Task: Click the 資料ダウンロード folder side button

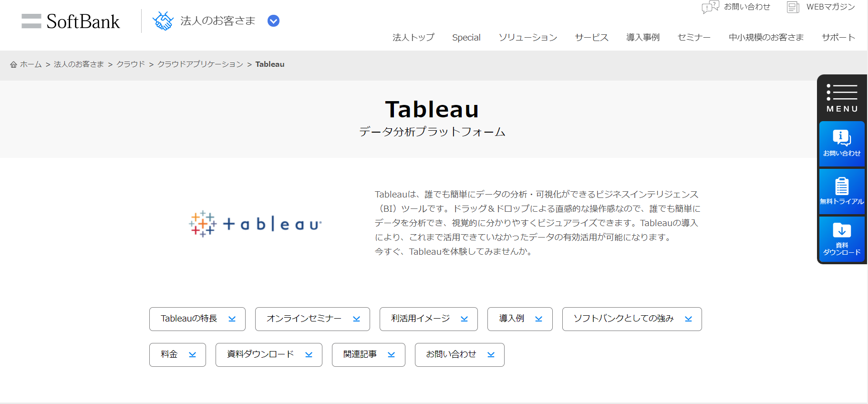Action: (x=842, y=239)
